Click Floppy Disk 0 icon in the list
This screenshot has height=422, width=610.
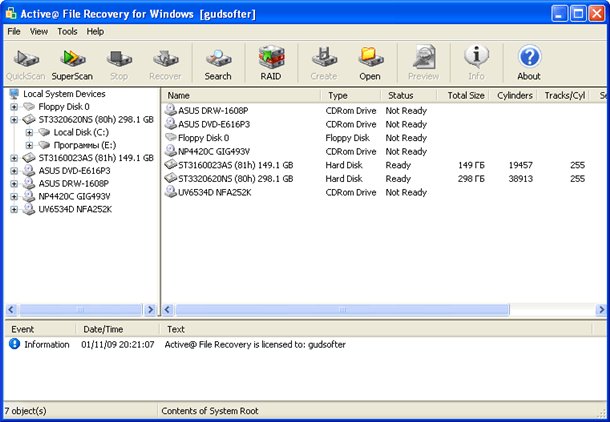[x=171, y=137]
